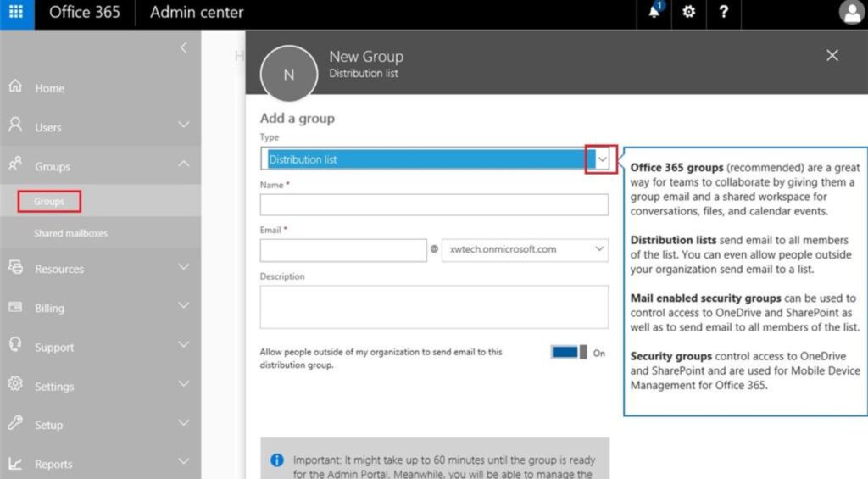Open the help question mark
Image resolution: width=868 pixels, height=479 pixels.
tap(724, 12)
